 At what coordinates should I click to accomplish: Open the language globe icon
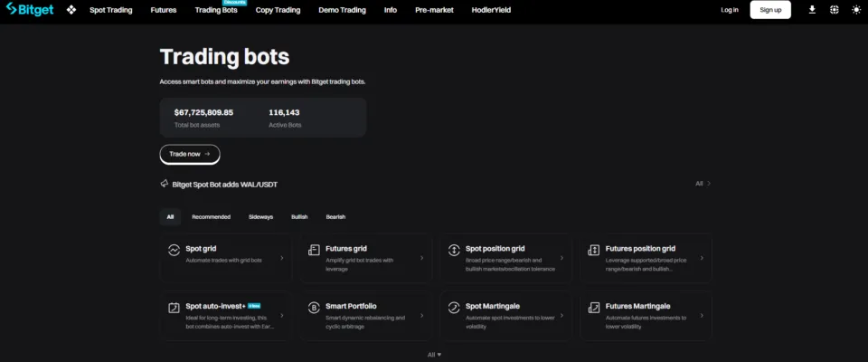coord(835,10)
